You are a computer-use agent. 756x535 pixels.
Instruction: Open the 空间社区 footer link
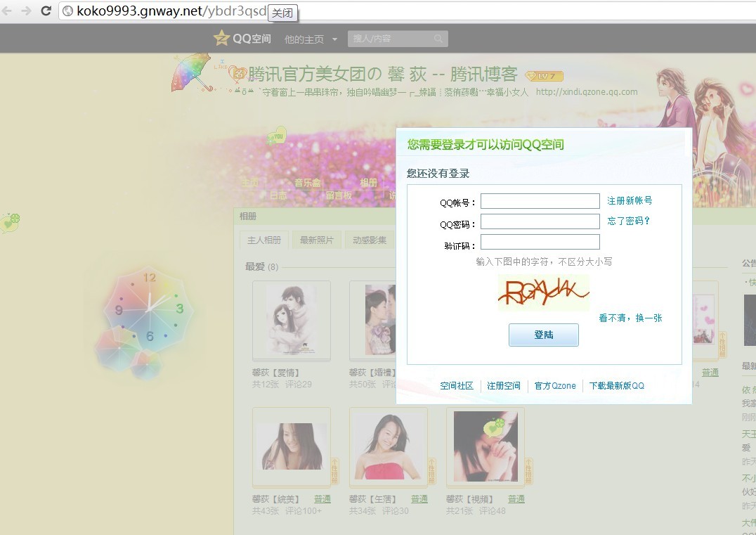pyautogui.click(x=457, y=385)
